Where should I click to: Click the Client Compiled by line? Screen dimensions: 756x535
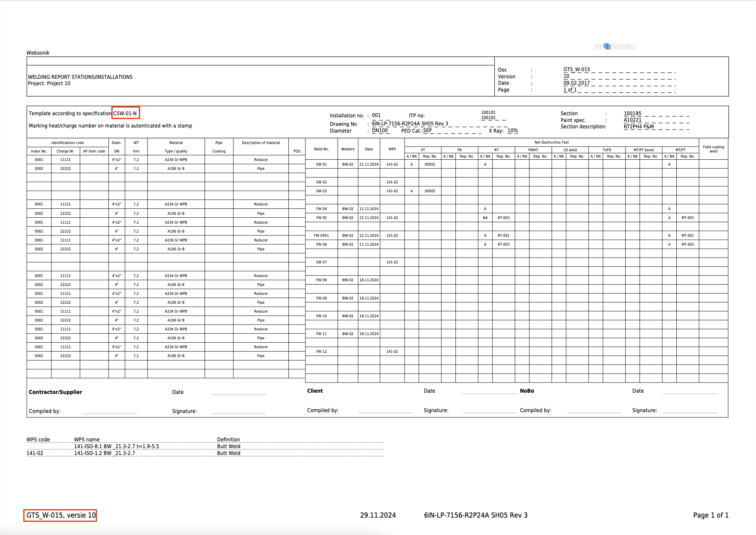385,411
